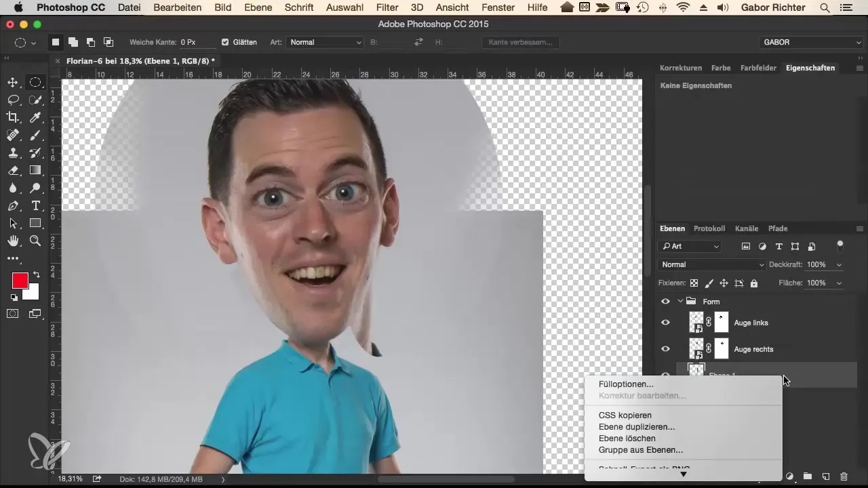Click the trash icon in Ebenen panel

pyautogui.click(x=844, y=476)
